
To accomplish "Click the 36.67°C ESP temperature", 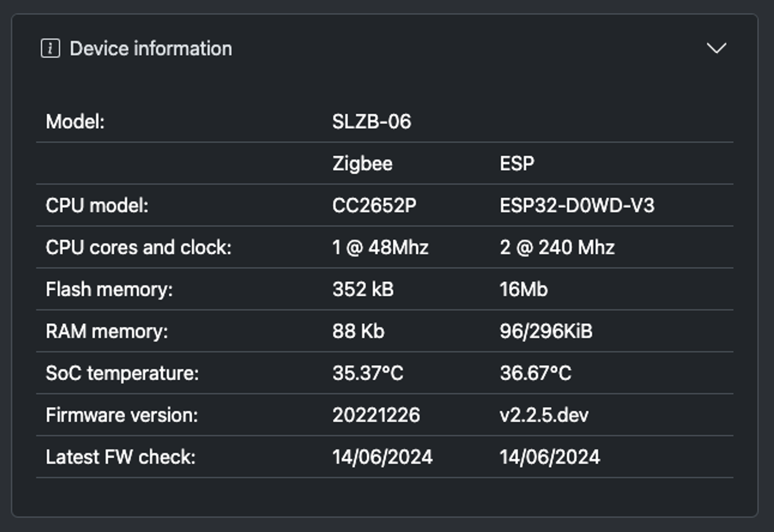I will (x=536, y=373).
